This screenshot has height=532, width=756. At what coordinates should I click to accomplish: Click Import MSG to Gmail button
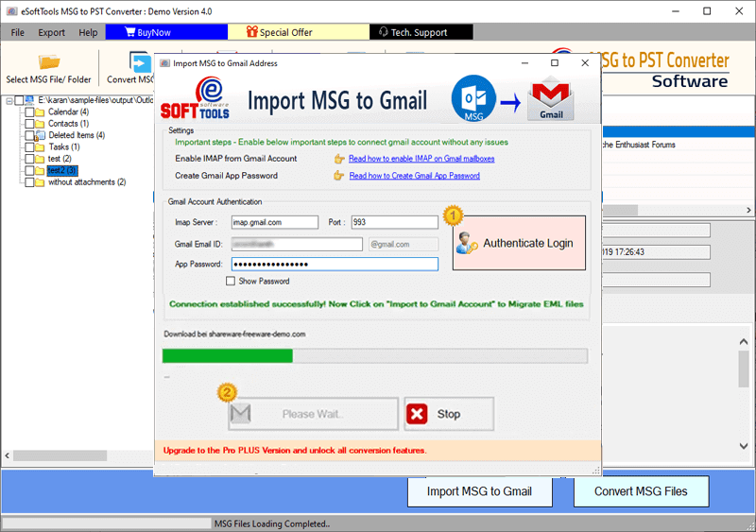(x=479, y=491)
